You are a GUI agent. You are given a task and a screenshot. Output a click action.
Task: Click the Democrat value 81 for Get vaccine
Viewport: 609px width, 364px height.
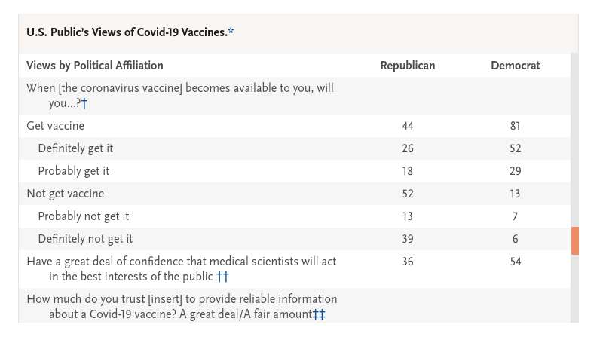[515, 126]
